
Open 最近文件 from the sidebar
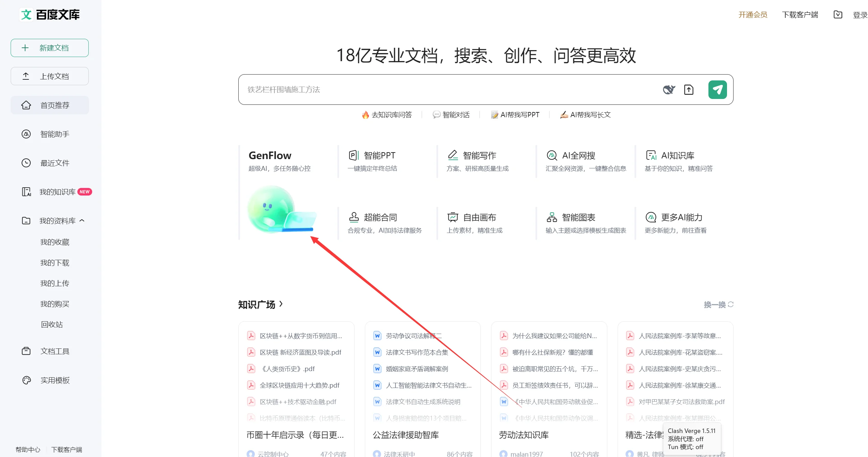click(x=54, y=163)
